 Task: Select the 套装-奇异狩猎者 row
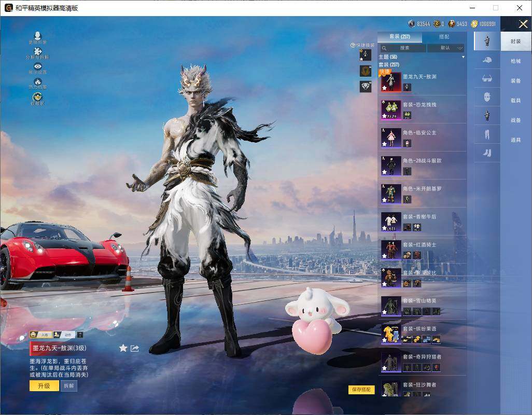[423, 362]
